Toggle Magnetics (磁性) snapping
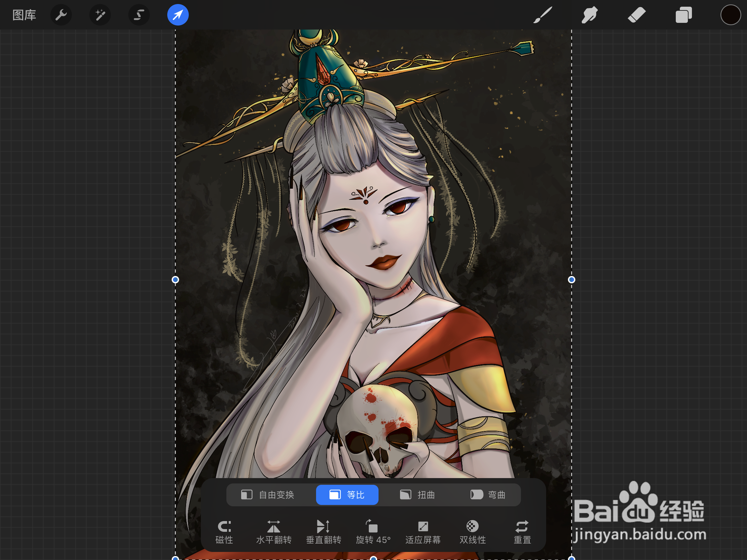The height and width of the screenshot is (560, 747). (224, 532)
